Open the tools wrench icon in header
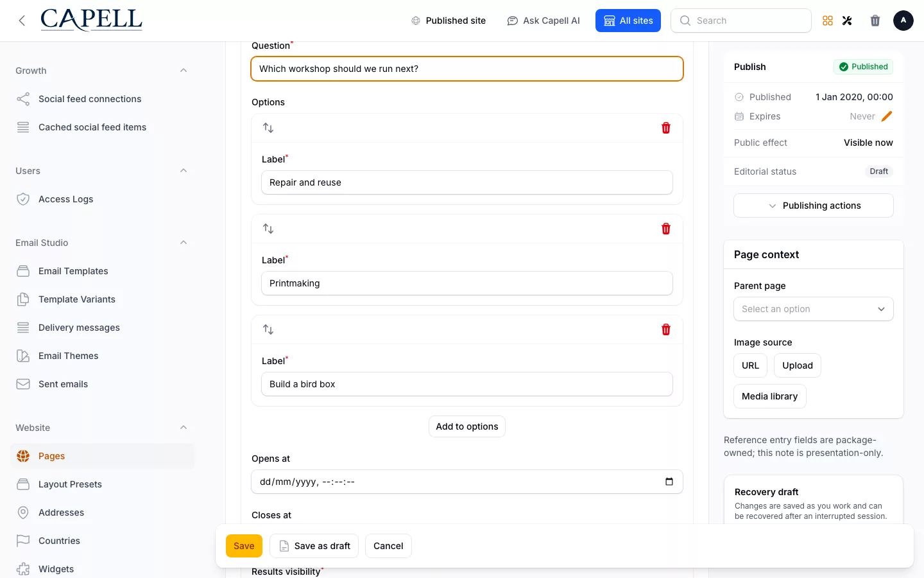924x578 pixels. 847,21
